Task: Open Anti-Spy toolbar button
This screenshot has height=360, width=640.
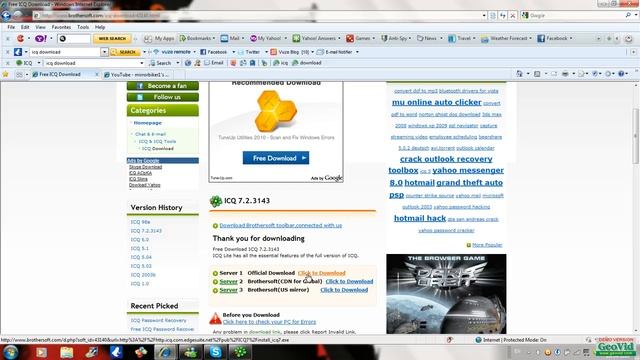Action: click(394, 38)
